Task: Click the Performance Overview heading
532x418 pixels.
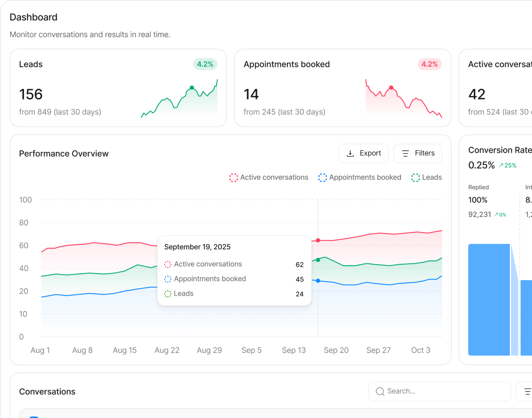Action: (64, 154)
